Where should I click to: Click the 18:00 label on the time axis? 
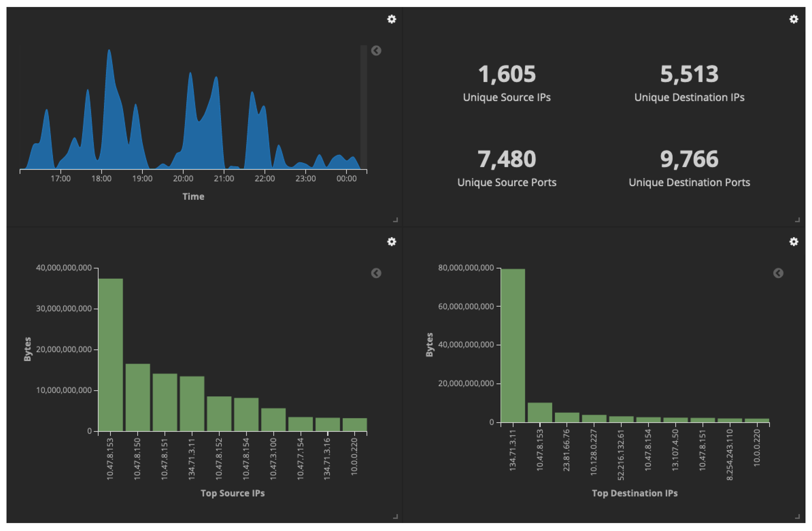point(101,178)
